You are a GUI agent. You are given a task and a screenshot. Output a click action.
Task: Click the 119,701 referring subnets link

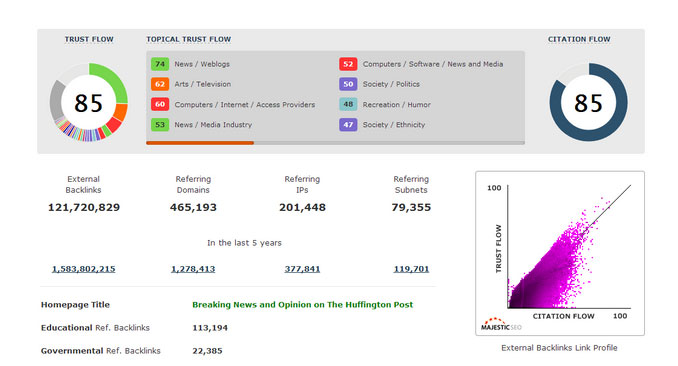[x=411, y=269]
